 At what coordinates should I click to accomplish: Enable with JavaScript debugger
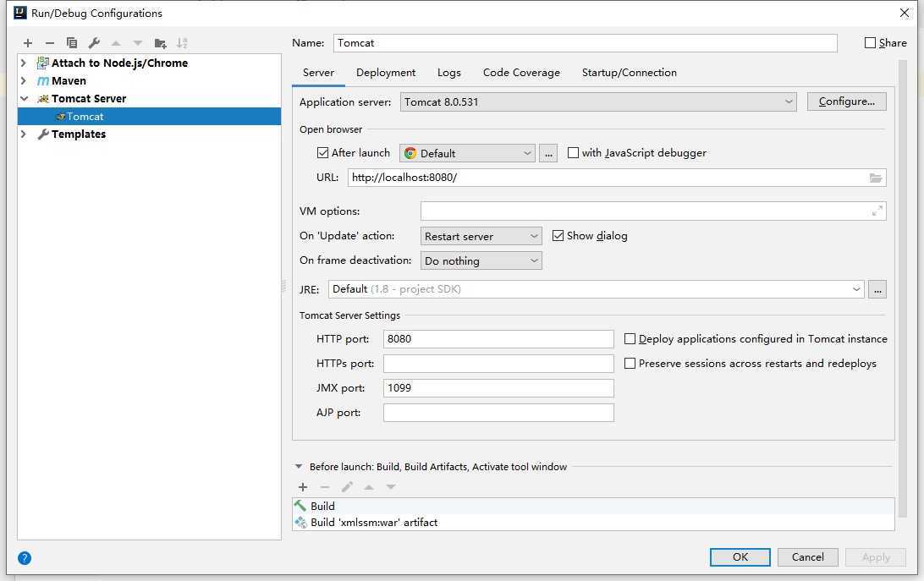(573, 153)
